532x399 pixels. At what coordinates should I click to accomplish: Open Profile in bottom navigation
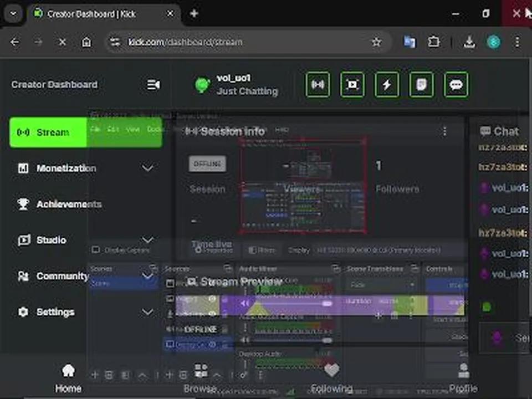[463, 378]
